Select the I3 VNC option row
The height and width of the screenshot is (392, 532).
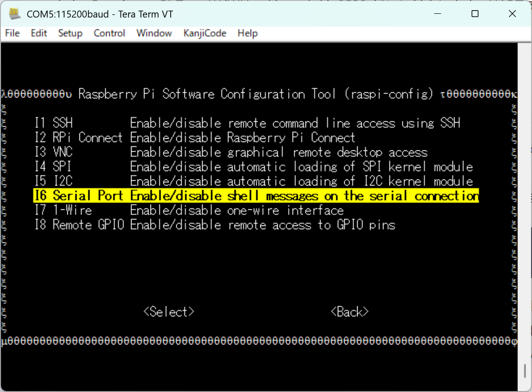pyautogui.click(x=231, y=152)
